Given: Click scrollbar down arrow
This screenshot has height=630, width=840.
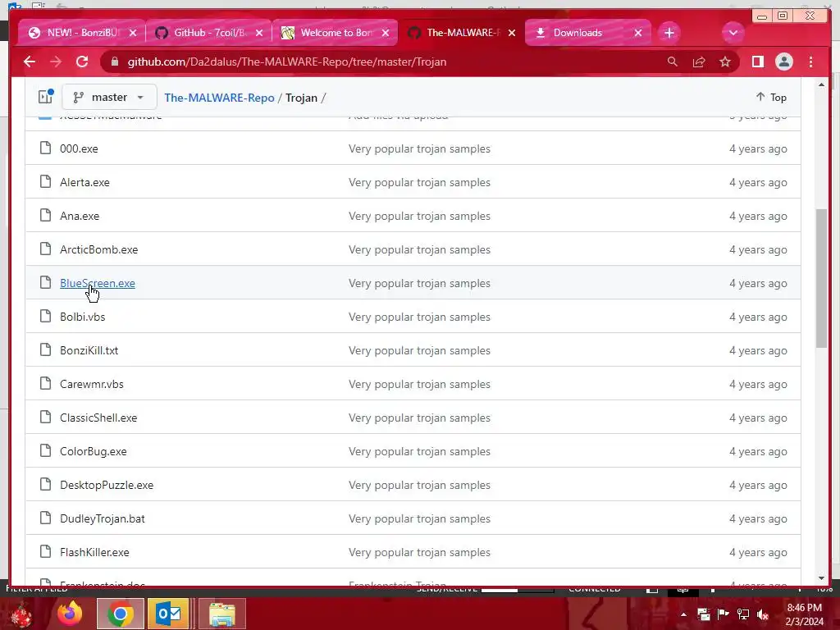Looking at the screenshot, I should pyautogui.click(x=822, y=578).
